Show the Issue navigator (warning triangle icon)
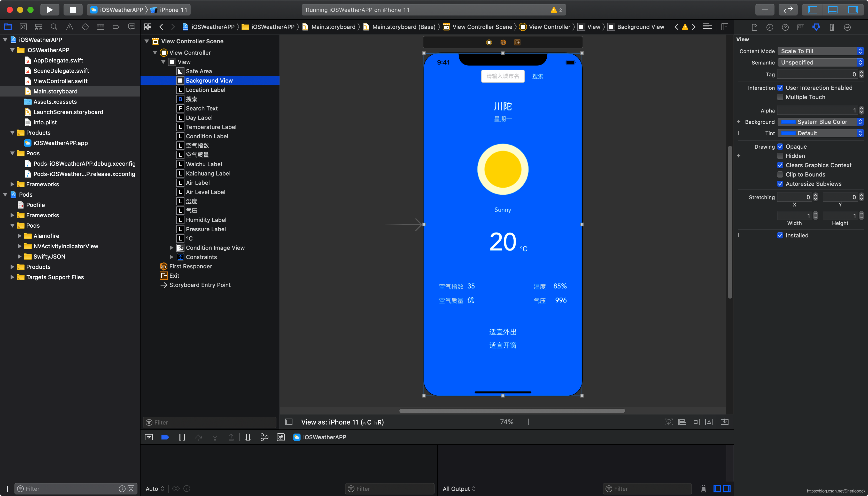This screenshot has height=496, width=868. 69,27
